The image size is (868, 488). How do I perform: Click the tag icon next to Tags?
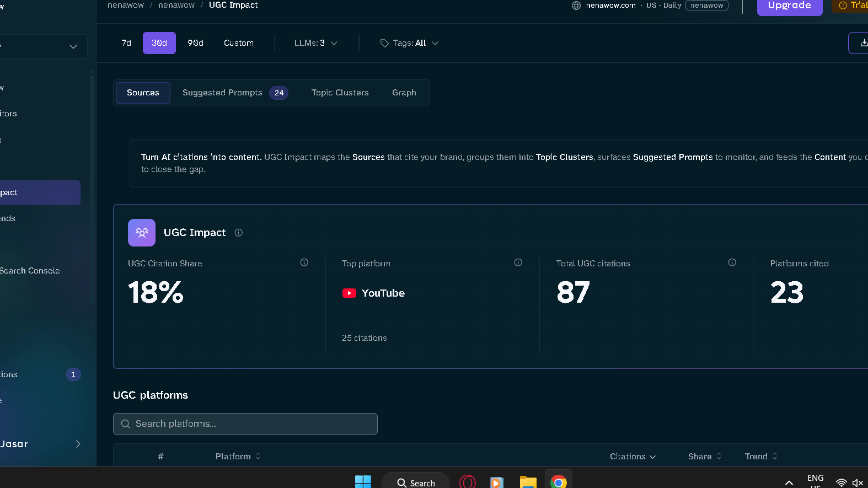point(384,43)
